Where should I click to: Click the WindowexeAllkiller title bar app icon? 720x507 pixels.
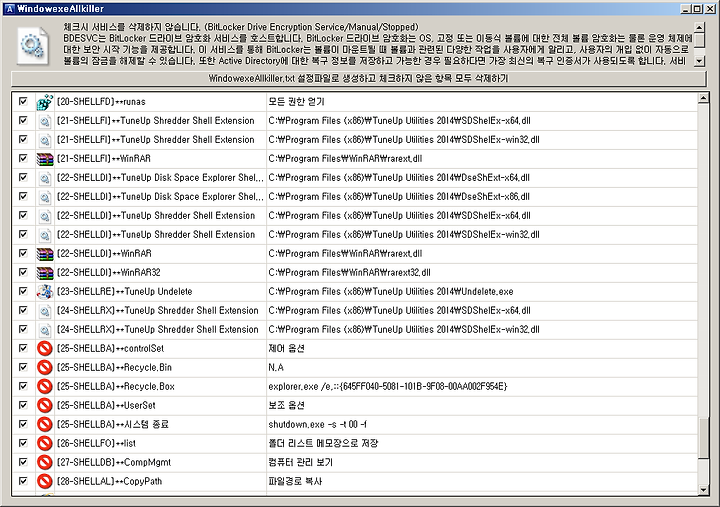click(x=9, y=9)
